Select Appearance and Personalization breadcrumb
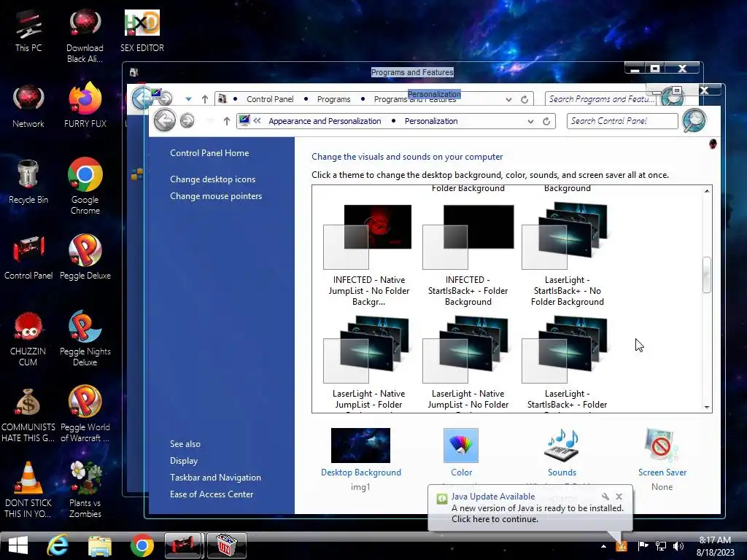The height and width of the screenshot is (560, 747). [325, 121]
